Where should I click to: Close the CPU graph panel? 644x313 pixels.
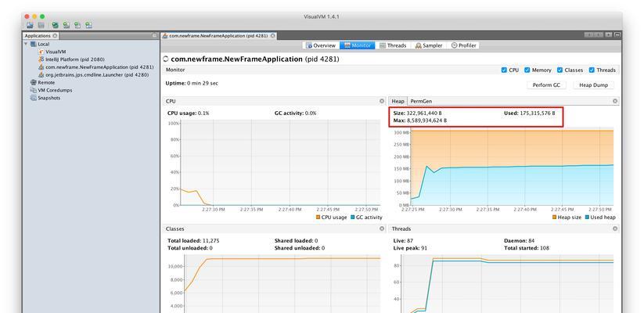(x=382, y=101)
